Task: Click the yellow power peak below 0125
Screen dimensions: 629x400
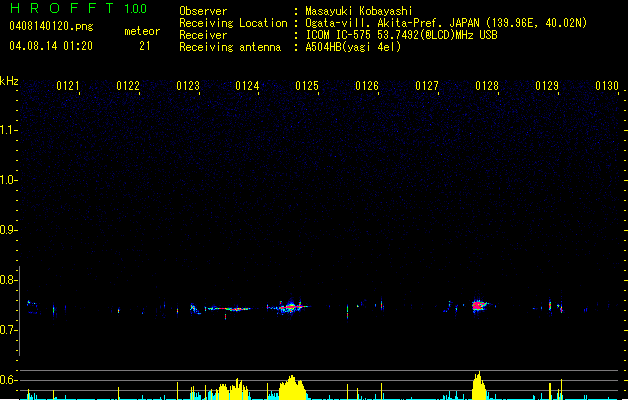Action: [292, 388]
